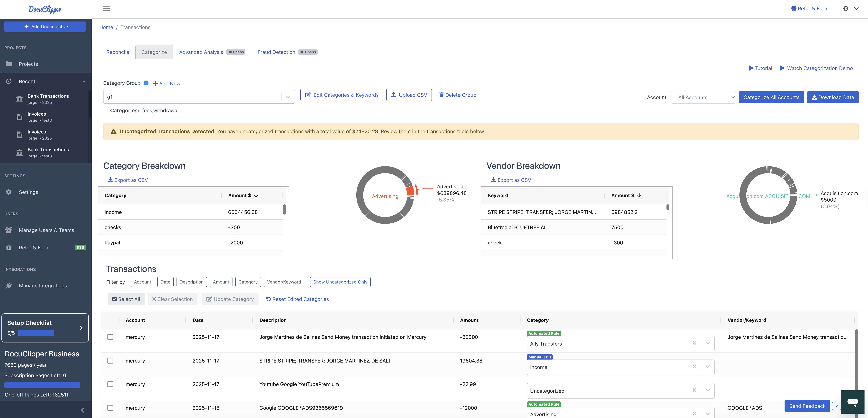Click the Upload CSV button
This screenshot has height=418, width=868.
coord(409,95)
